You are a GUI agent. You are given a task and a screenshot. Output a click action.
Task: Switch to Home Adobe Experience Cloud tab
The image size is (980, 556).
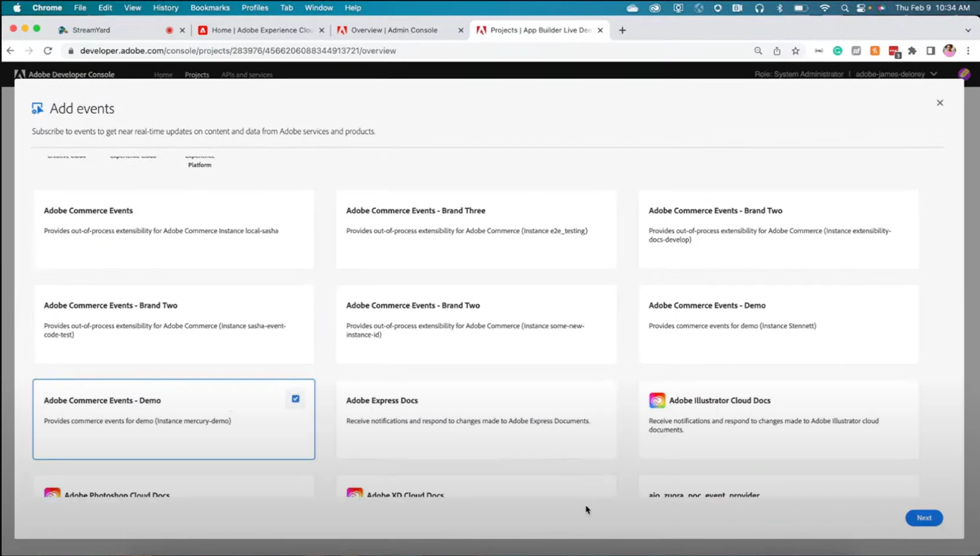point(261,30)
